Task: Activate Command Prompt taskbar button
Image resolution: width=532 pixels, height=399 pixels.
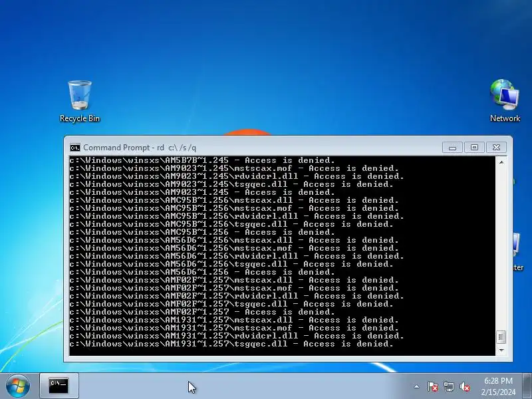Action: [x=59, y=386]
